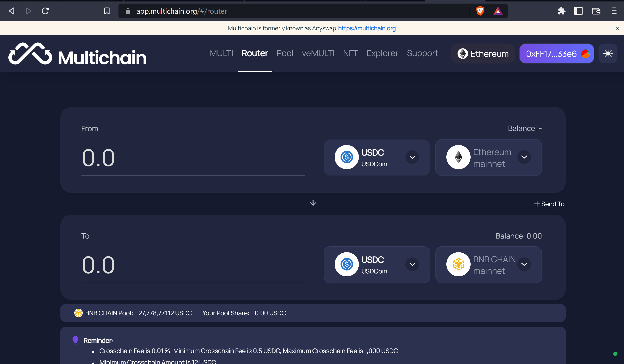Toggle the browser sidebar panel icon

click(578, 11)
